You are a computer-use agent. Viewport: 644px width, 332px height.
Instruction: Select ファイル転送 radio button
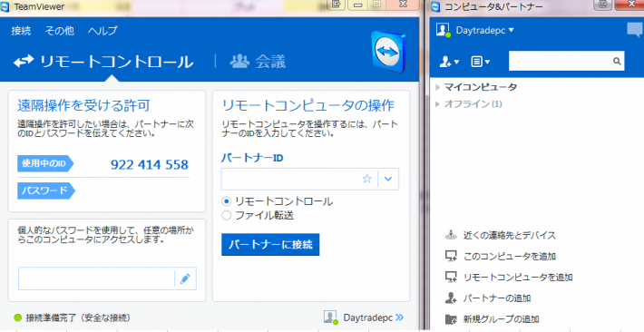(x=226, y=216)
